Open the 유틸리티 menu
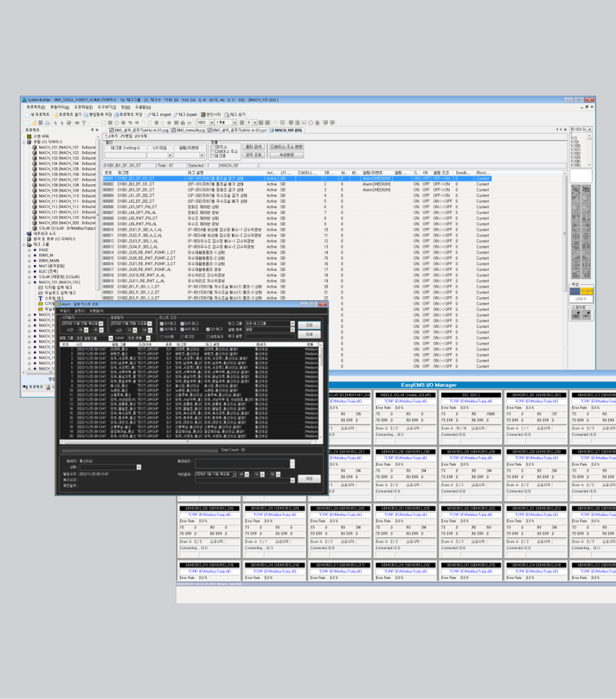Screen dimensions: 616x699 60,107
